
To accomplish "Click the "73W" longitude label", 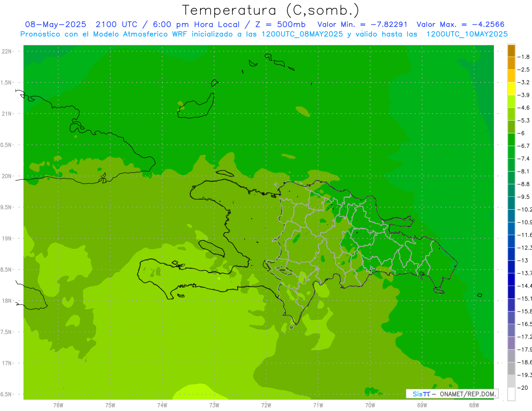I will coord(214,405).
